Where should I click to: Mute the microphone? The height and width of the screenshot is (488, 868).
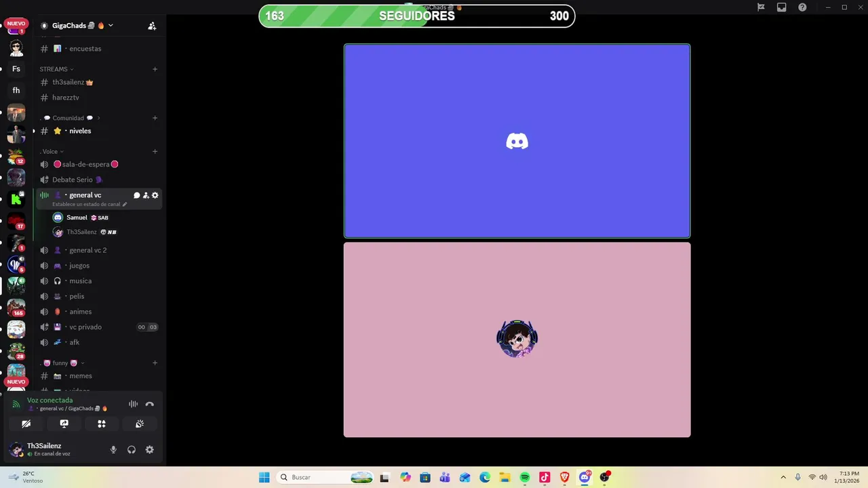[113, 449]
